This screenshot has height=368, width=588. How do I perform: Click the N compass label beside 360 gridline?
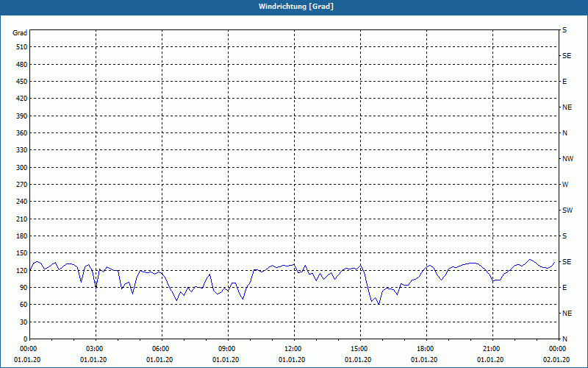(x=564, y=133)
